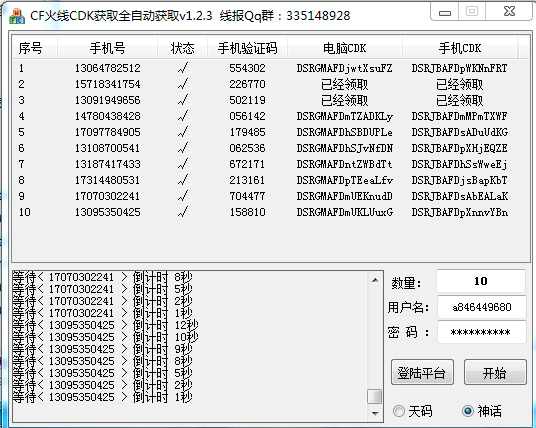
Task: Click PC CDK DSRGMAFDhSJvNfDN
Action: pos(345,148)
